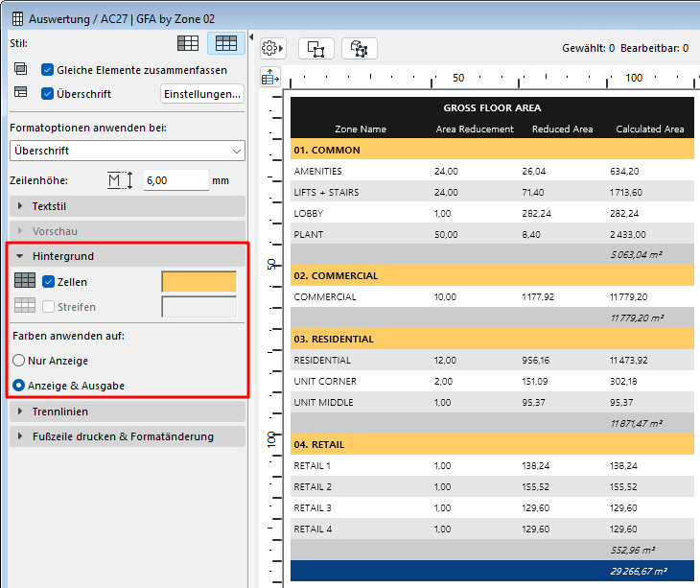Click the Zeilenhöhe value field showing 6,00
Image resolution: width=700 pixels, height=588 pixels.
pos(175,179)
